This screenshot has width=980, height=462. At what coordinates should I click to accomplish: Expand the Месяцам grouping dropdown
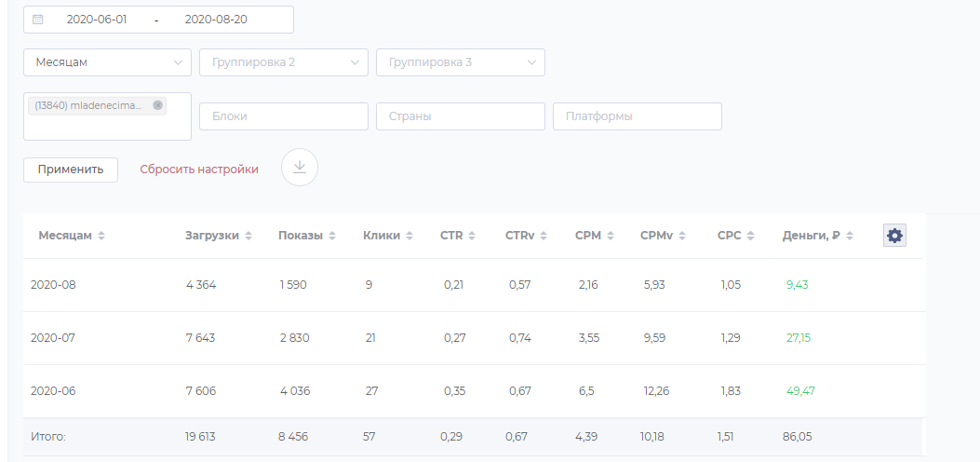tap(108, 62)
